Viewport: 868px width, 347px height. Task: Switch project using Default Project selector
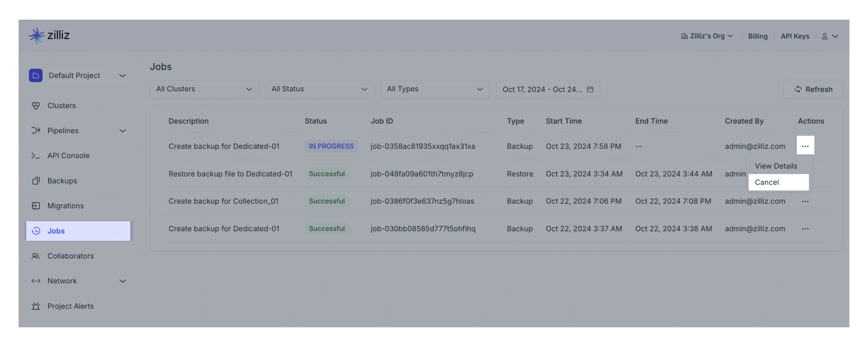pyautogui.click(x=78, y=76)
